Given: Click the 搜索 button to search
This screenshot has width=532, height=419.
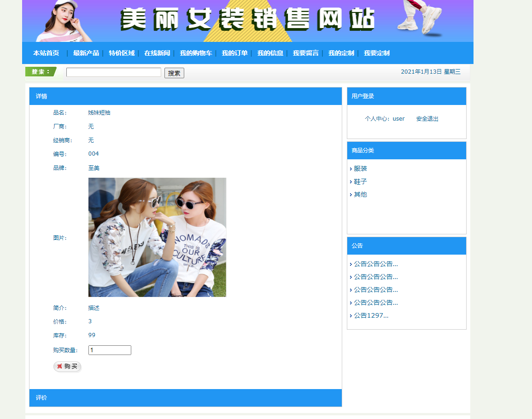Looking at the screenshot, I should click(174, 73).
